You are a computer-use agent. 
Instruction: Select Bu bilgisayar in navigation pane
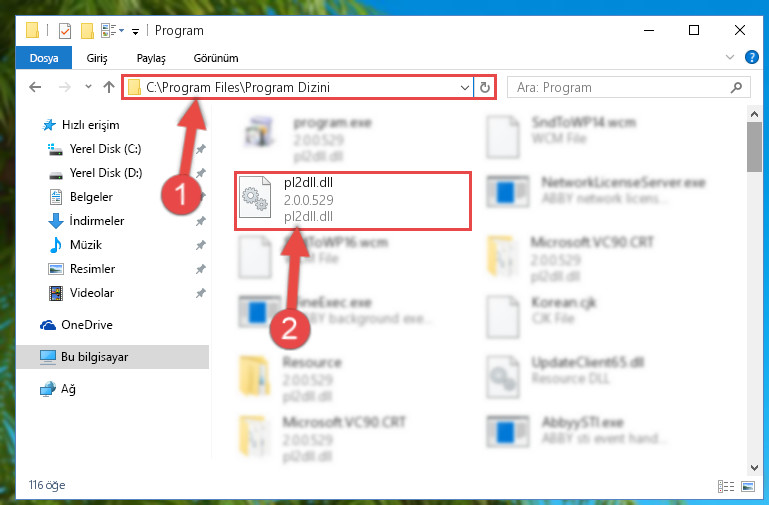pos(84,357)
